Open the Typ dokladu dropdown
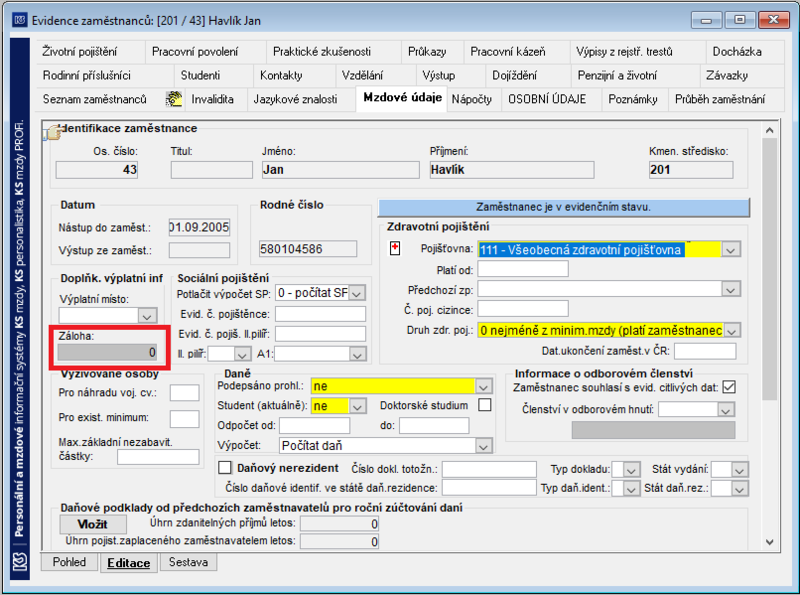This screenshot has width=800, height=595. click(631, 469)
